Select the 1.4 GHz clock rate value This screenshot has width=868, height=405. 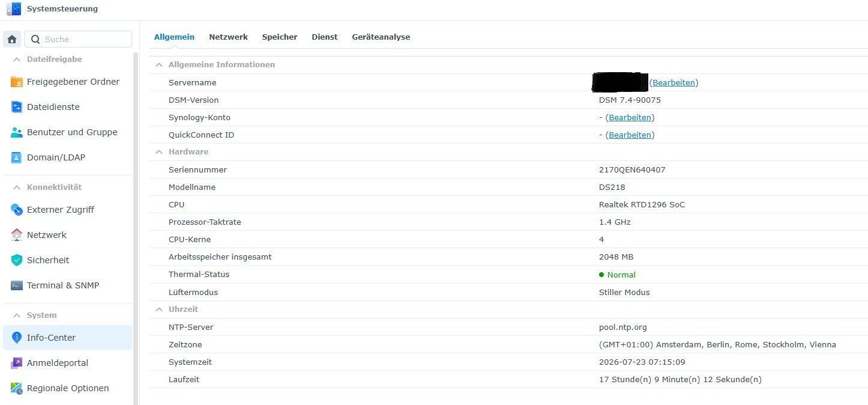click(x=615, y=222)
